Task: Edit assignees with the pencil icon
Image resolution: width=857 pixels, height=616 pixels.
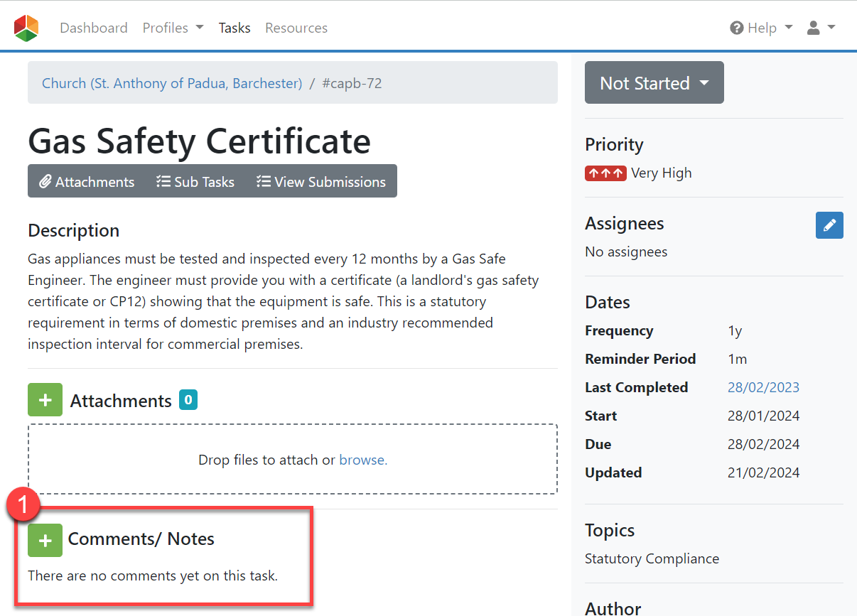Action: click(x=829, y=225)
